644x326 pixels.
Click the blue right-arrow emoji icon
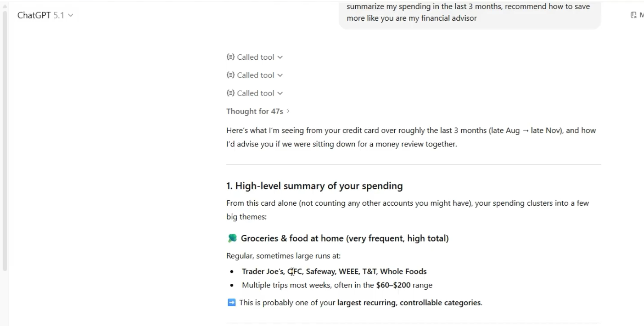[x=231, y=303]
